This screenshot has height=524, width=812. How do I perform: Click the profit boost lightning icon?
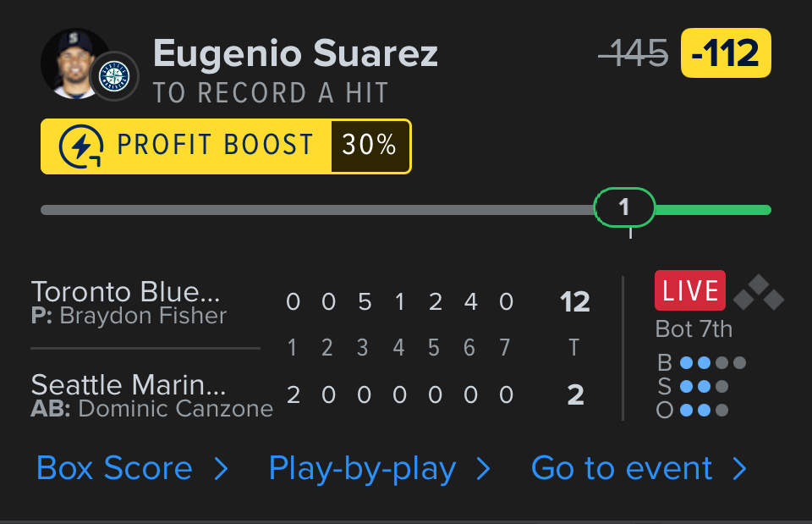click(x=81, y=146)
